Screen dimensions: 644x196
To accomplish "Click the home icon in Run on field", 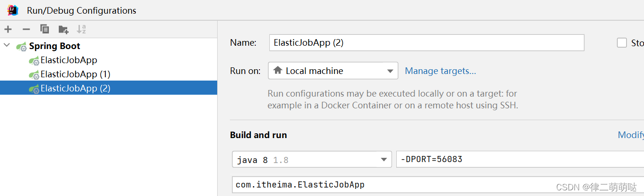I will tap(278, 71).
